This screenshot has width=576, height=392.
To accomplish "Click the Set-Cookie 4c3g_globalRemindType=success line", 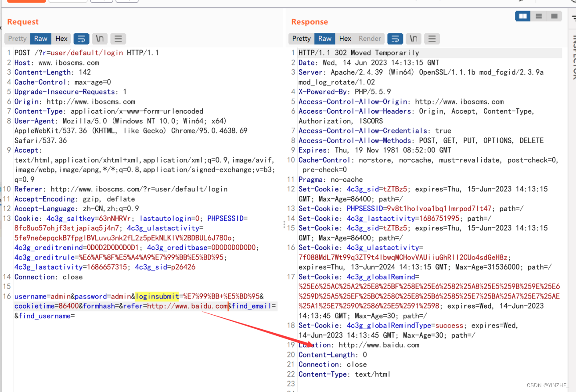I will [x=408, y=330].
